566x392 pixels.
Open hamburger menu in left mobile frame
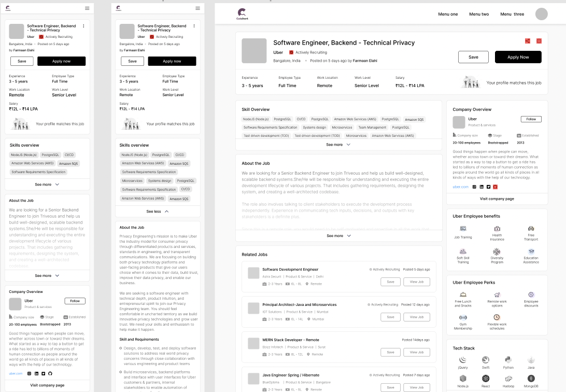87,8
